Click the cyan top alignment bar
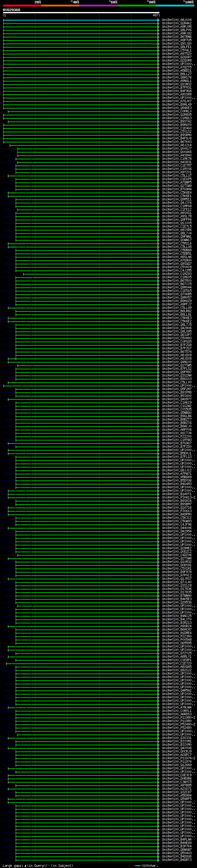Image resolution: width=197 pixels, height=868 pixels. [81, 20]
